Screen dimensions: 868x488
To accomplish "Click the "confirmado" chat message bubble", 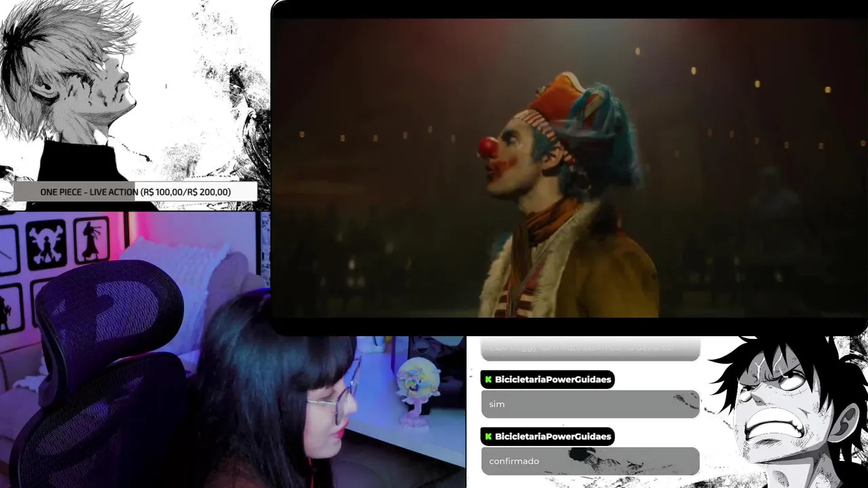I will click(590, 461).
